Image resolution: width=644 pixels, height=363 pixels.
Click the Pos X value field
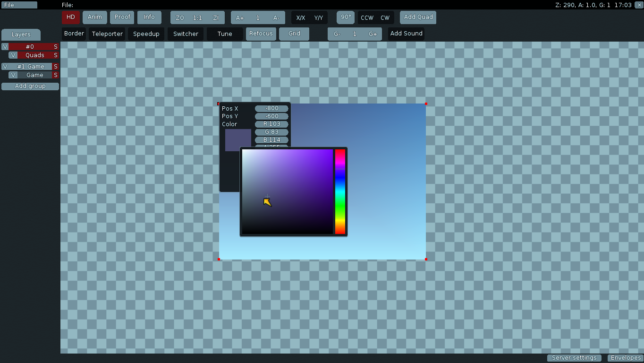[x=271, y=109]
